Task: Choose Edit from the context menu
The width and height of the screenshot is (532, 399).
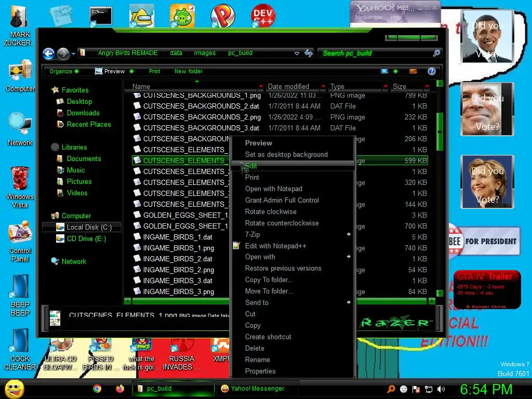Action: pos(293,166)
